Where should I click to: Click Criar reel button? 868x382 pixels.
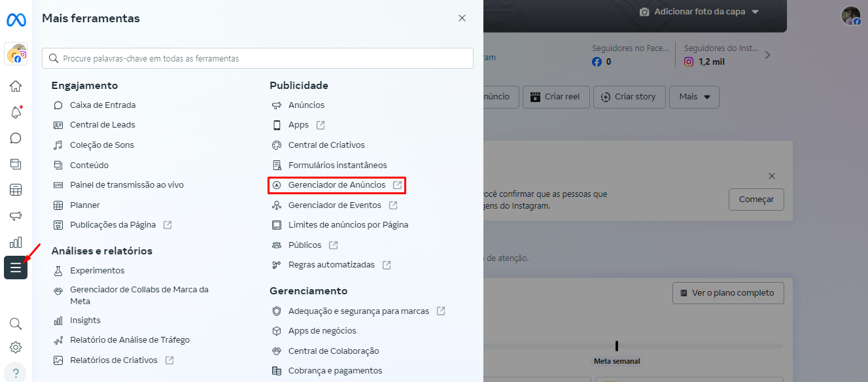click(x=555, y=97)
